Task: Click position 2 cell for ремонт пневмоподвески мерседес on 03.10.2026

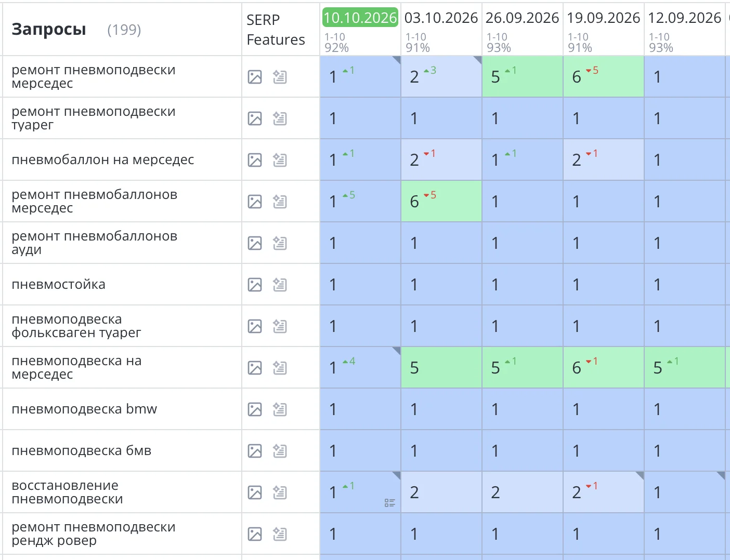Action: [x=441, y=76]
